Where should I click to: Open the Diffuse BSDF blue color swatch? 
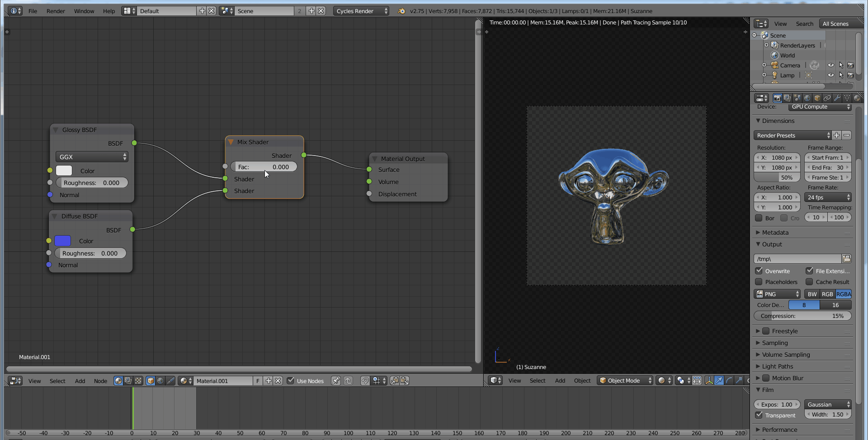pos(63,241)
